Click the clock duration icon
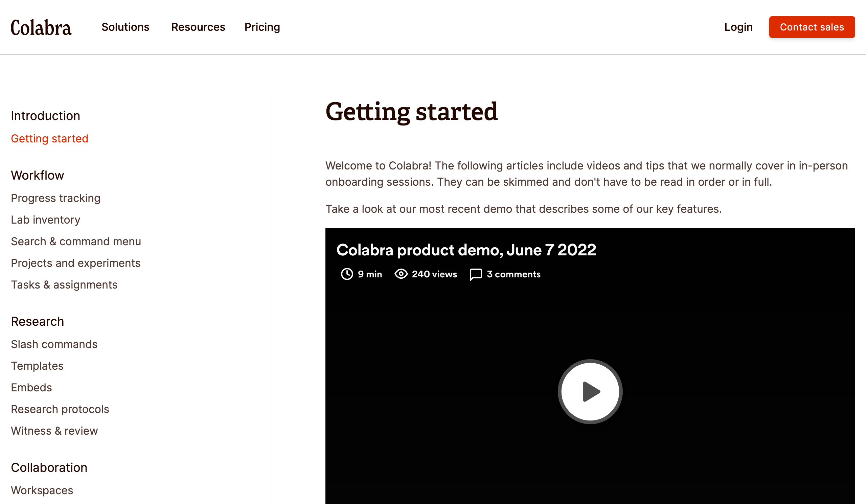Screen dimensions: 866x504 click(x=347, y=274)
